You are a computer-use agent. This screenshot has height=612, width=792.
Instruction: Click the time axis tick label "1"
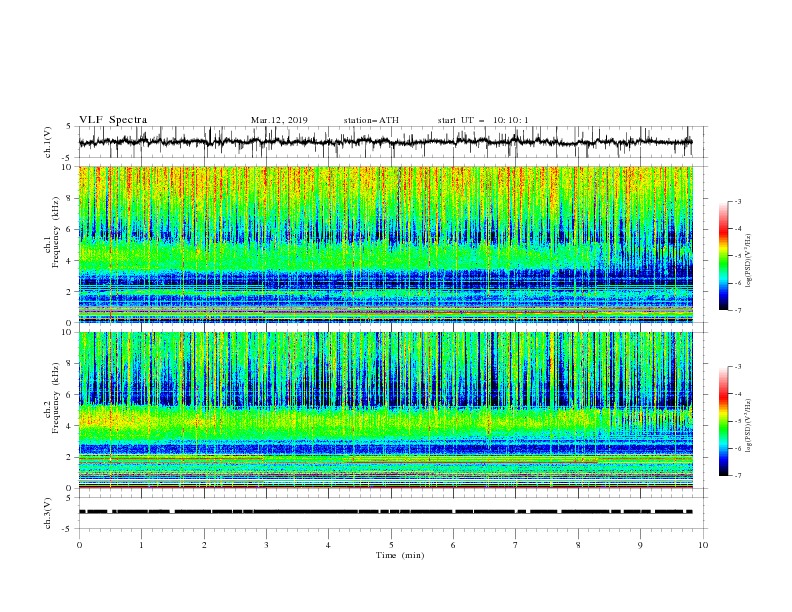coord(142,545)
